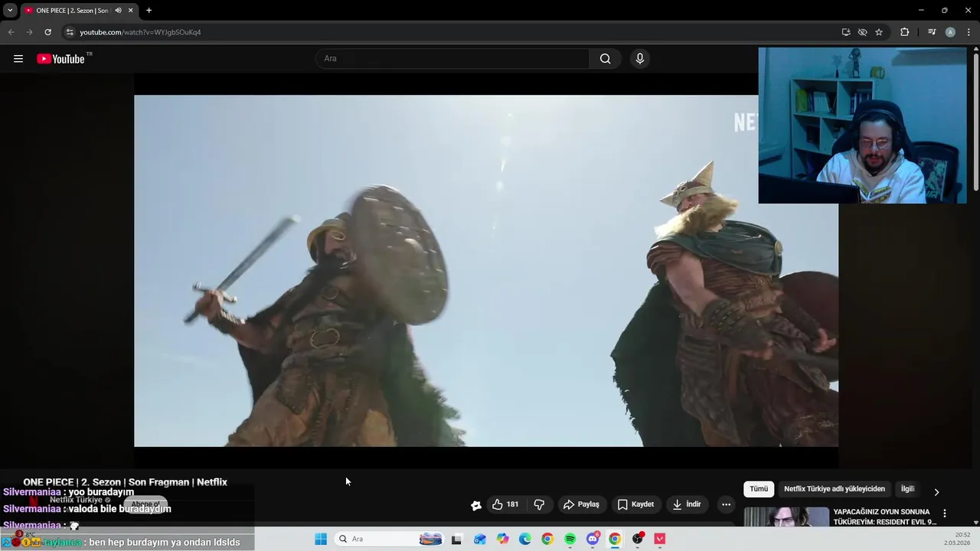
Task: Launch Outlook from the taskbar
Action: (x=479, y=539)
